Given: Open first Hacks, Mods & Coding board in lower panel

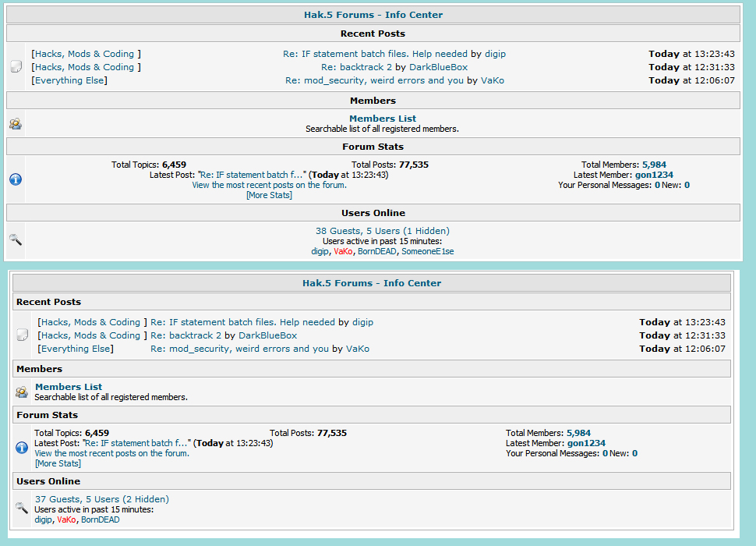Looking at the screenshot, I should pos(90,322).
